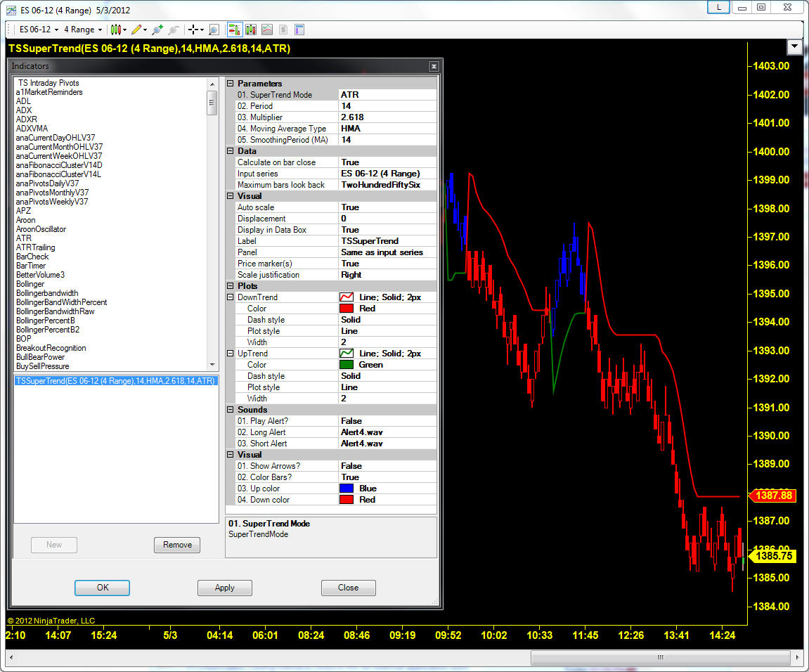Click the Strategies dollar icon

pyautogui.click(x=283, y=30)
